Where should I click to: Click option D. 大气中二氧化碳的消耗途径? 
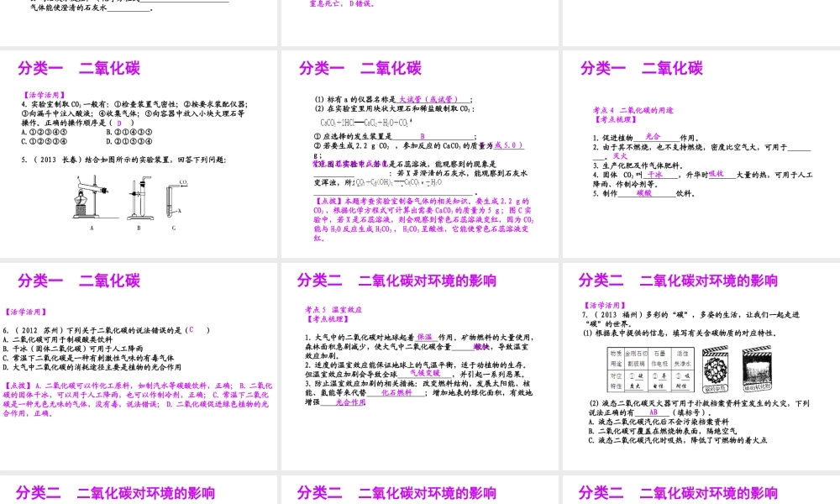(x=92, y=367)
